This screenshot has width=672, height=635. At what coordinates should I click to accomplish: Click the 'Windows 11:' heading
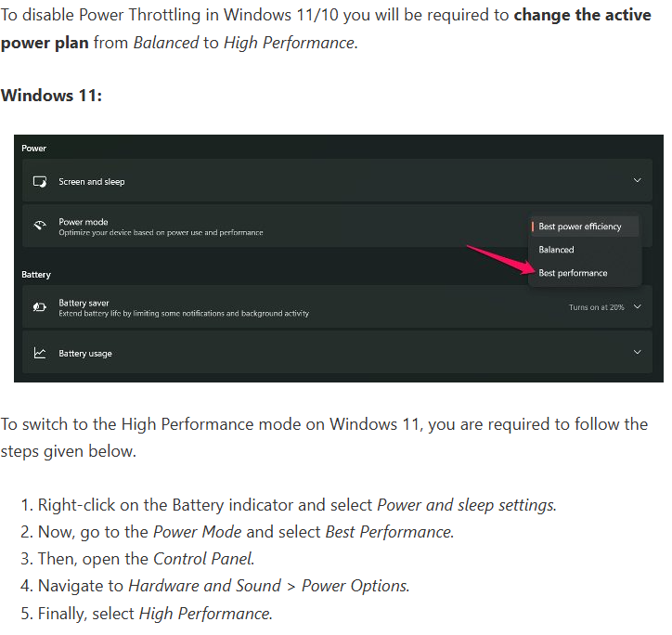[x=51, y=96]
